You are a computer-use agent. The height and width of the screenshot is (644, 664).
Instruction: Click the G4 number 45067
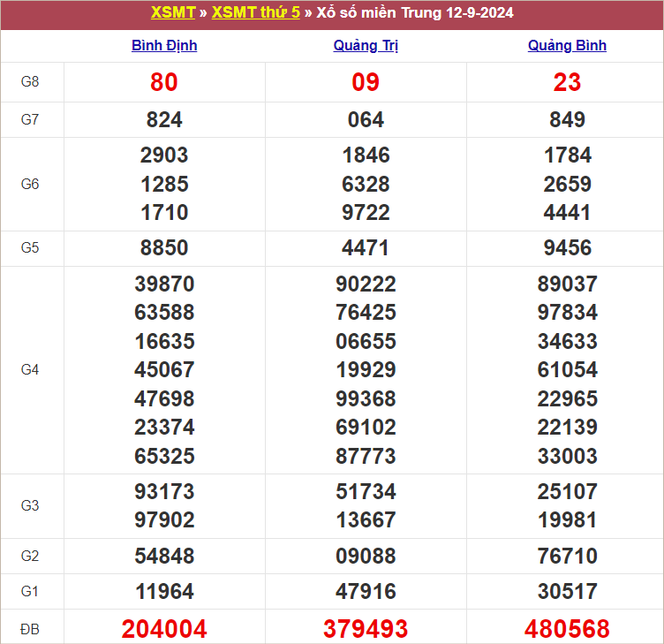tap(164, 369)
